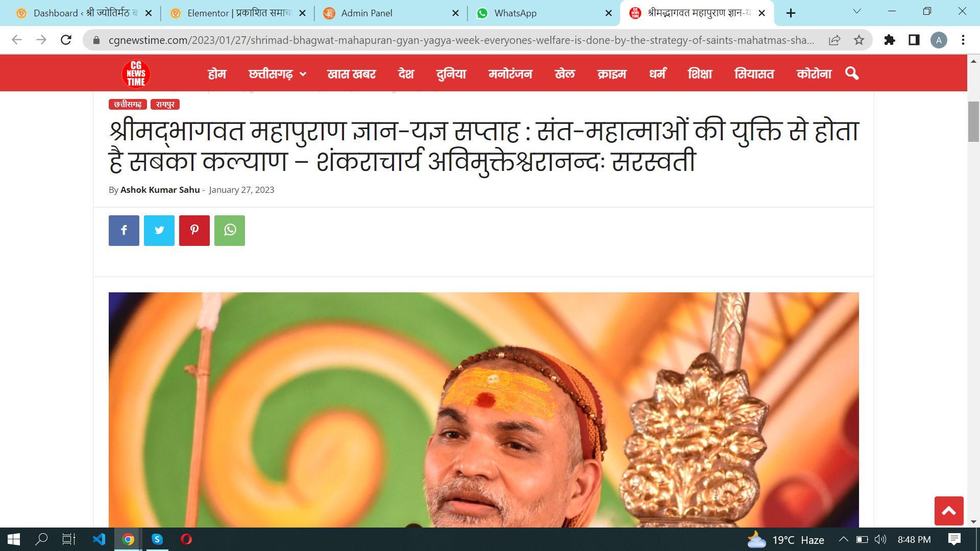Show hidden system tray icons
The width and height of the screenshot is (980, 551).
coord(844,539)
